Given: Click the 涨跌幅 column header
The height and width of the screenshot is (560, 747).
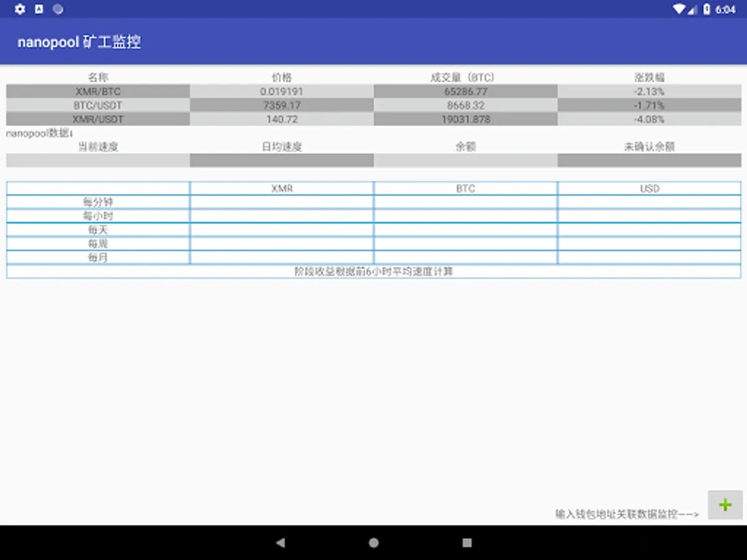Looking at the screenshot, I should (649, 78).
